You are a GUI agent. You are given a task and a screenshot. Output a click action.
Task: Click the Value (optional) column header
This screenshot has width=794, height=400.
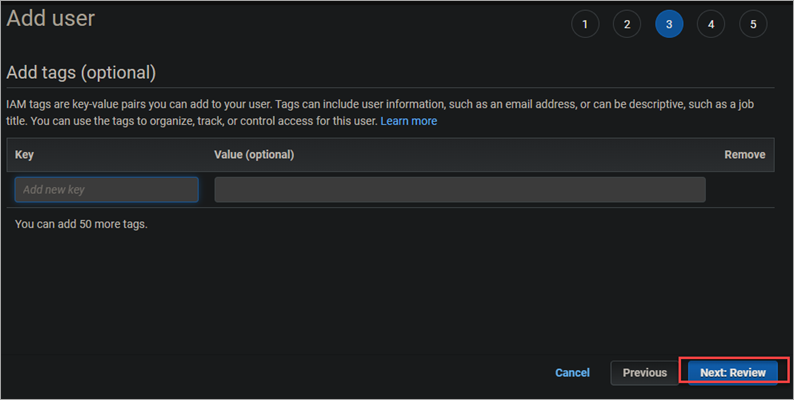(x=254, y=154)
